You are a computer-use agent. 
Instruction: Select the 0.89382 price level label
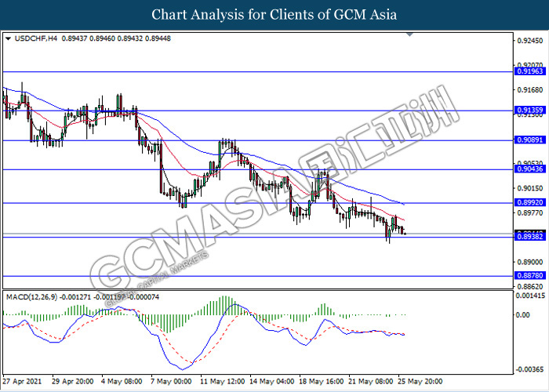(x=529, y=238)
